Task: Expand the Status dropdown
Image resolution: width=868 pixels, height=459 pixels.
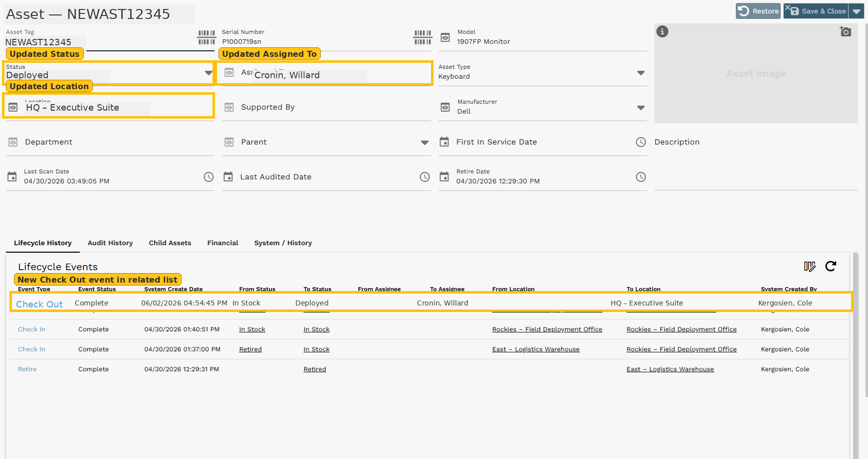Action: [x=209, y=73]
